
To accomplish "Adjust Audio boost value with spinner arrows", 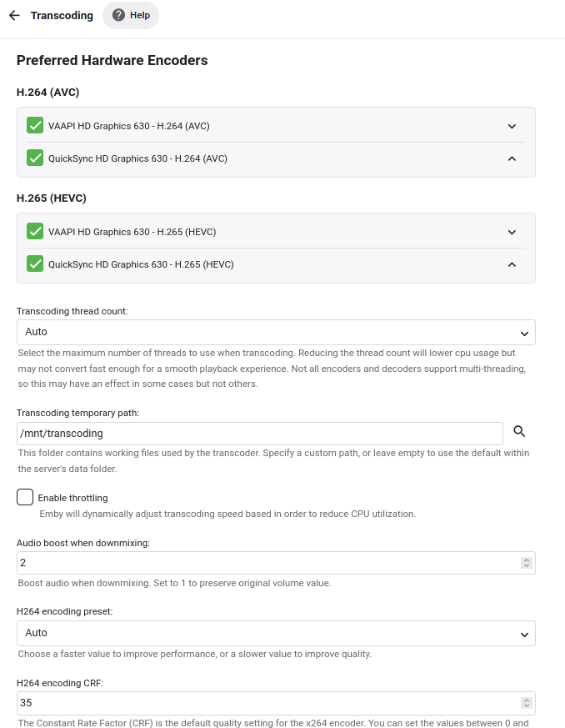I will (x=526, y=563).
